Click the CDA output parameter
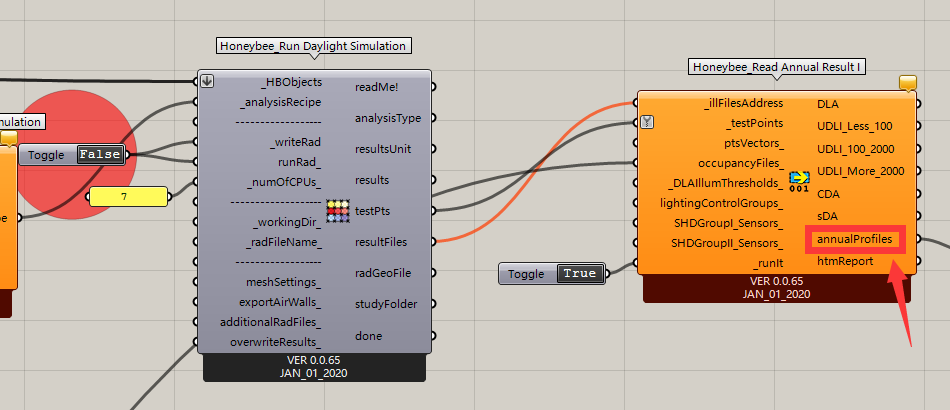Screen dimensions: 950x410 point(828,194)
